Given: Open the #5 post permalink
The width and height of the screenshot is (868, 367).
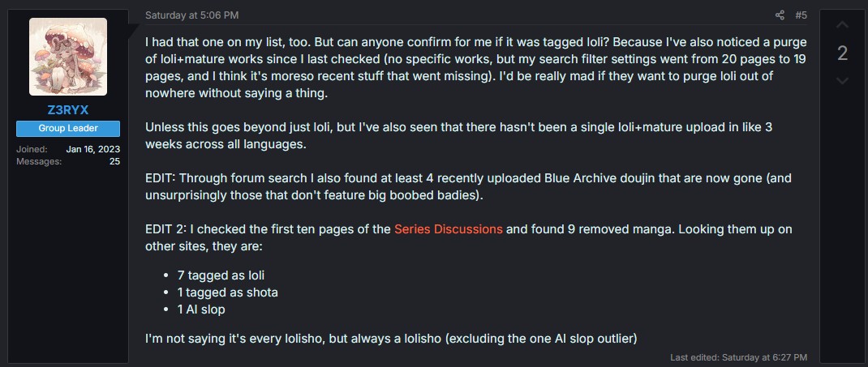Looking at the screenshot, I should [801, 15].
